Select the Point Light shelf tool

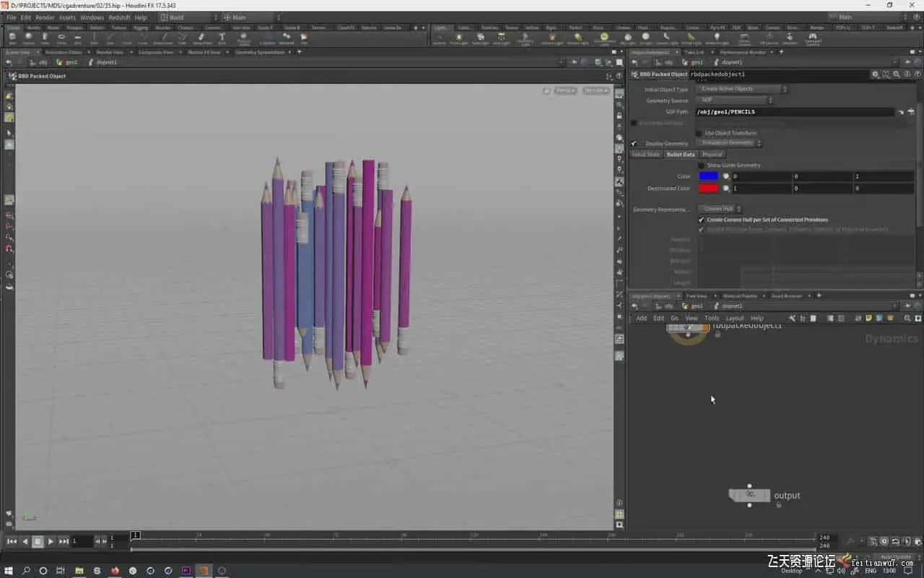[x=459, y=38]
